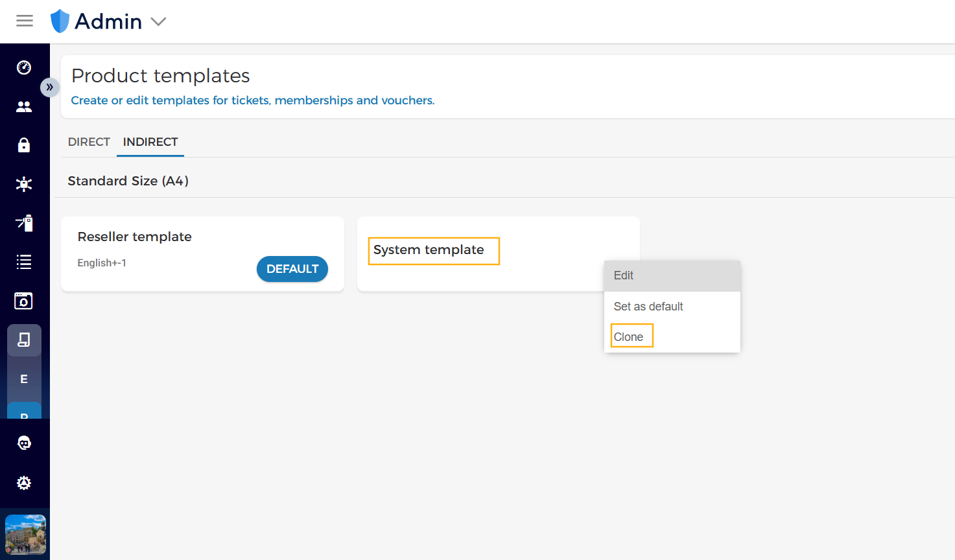Click the bug icon in sidebar
The width and height of the screenshot is (955, 560).
[x=24, y=184]
